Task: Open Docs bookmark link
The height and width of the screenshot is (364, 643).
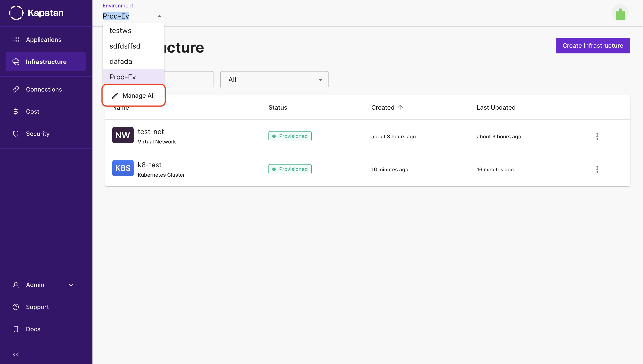Action: tap(33, 329)
